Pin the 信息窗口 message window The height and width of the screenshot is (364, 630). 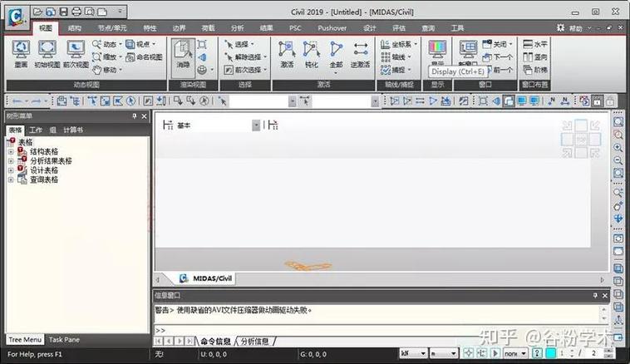pyautogui.click(x=595, y=295)
